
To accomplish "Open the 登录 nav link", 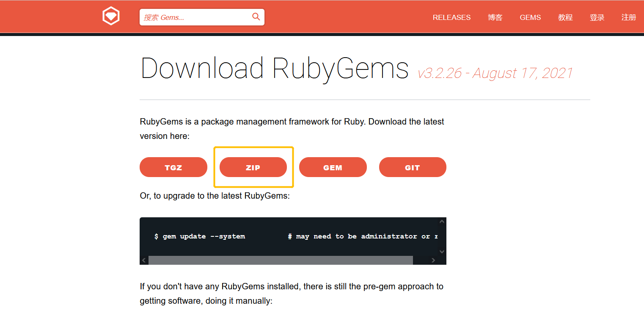I will 597,17.
